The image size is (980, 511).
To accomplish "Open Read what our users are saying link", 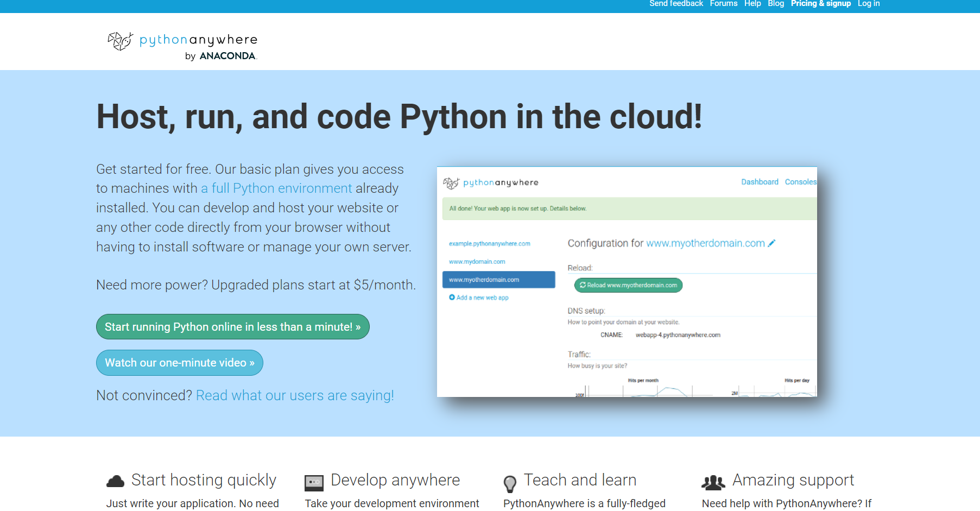I will point(295,395).
